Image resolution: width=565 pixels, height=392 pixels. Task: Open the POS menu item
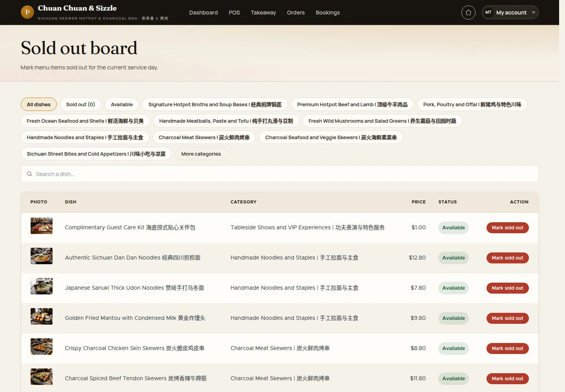[234, 13]
